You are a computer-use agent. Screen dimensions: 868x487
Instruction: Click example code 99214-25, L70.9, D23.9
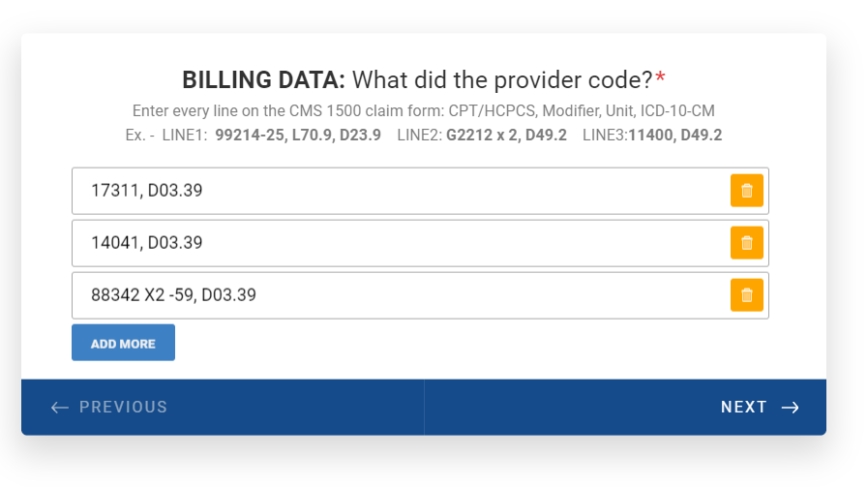pos(298,135)
